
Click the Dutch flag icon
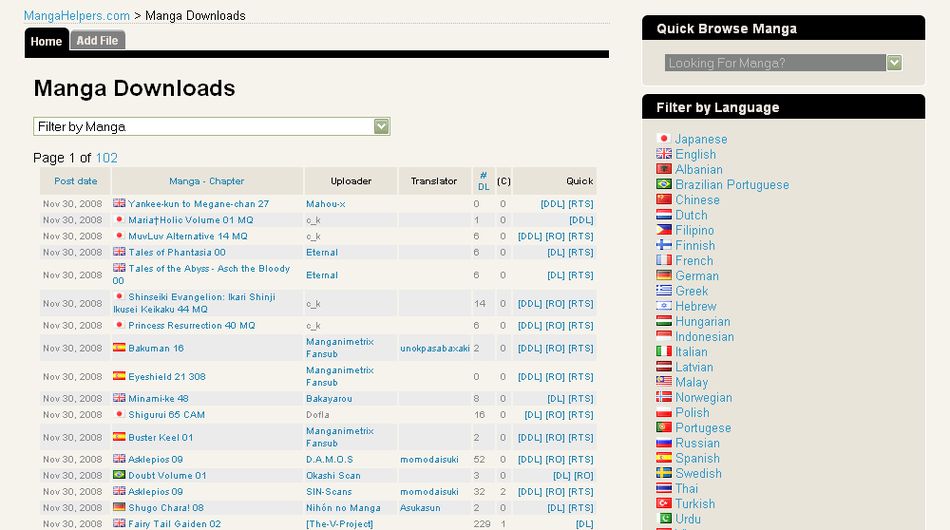pyautogui.click(x=663, y=214)
